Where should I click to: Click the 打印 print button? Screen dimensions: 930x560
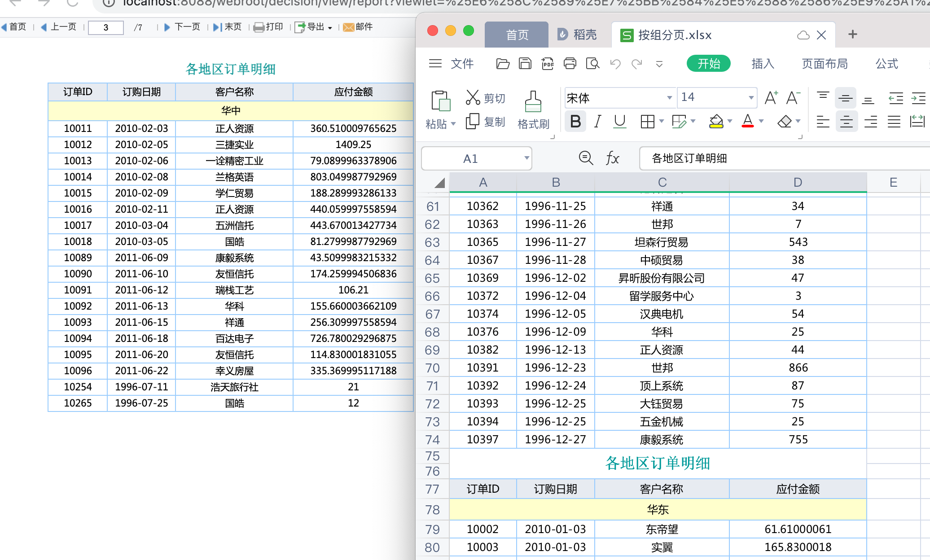point(268,27)
